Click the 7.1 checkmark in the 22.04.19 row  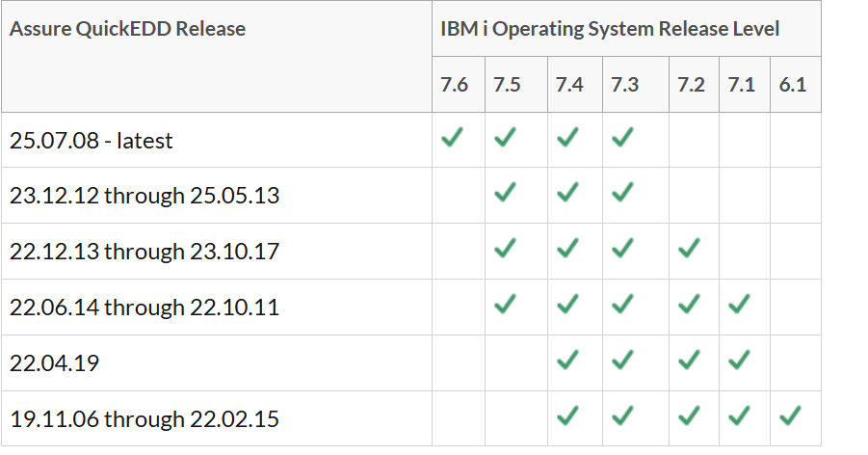[x=739, y=360]
